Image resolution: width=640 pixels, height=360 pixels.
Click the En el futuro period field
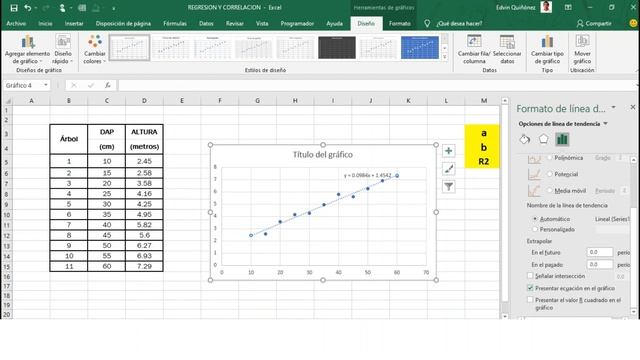(x=600, y=252)
